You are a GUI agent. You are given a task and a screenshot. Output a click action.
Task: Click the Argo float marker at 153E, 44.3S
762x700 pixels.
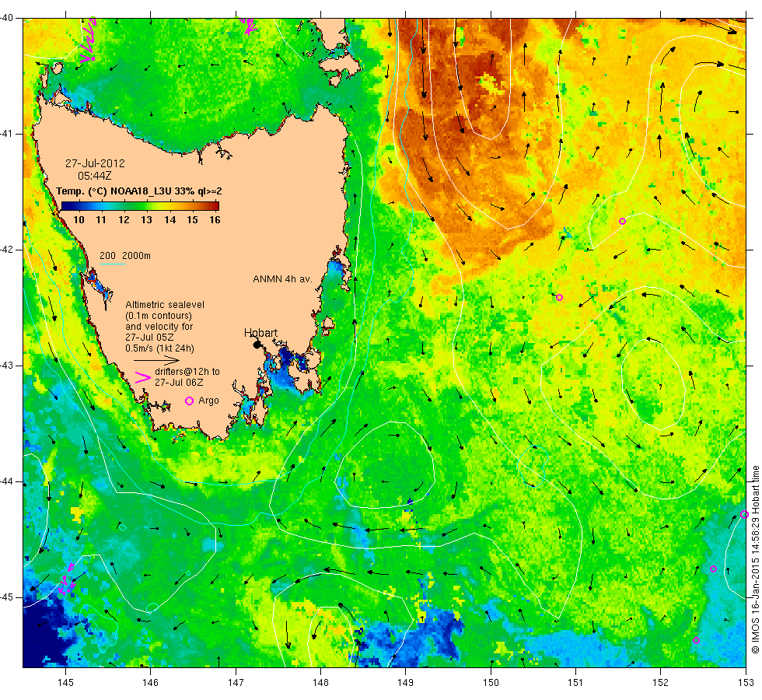pyautogui.click(x=744, y=514)
